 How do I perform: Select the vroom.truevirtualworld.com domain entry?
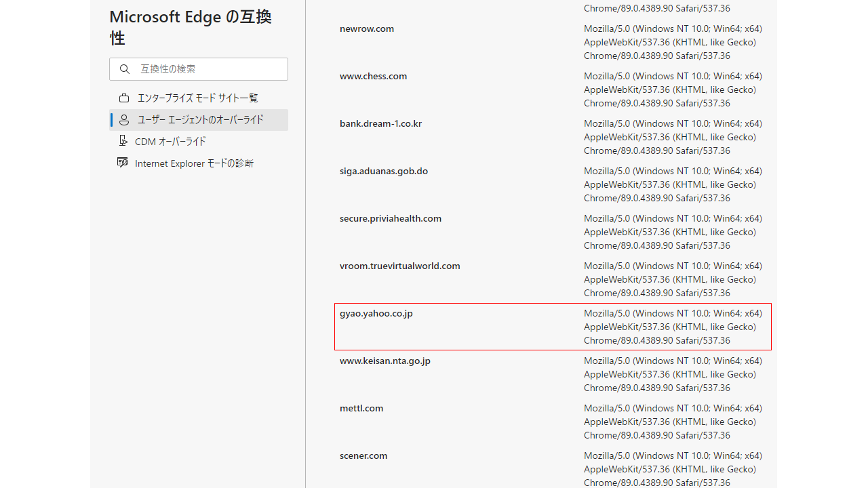tap(400, 266)
